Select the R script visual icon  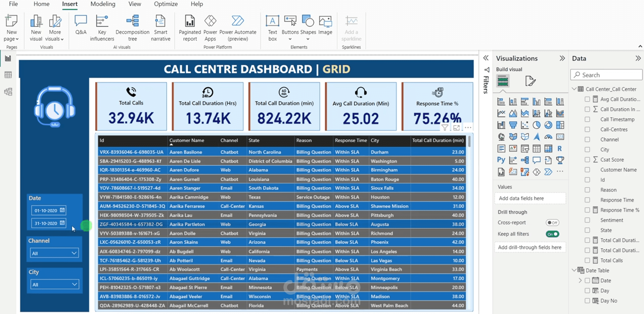pyautogui.click(x=559, y=148)
